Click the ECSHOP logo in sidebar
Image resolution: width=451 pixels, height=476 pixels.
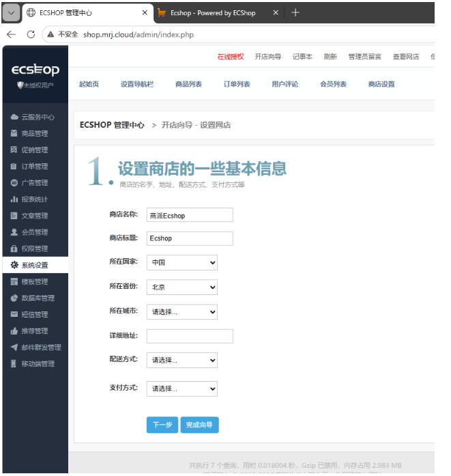(35, 70)
